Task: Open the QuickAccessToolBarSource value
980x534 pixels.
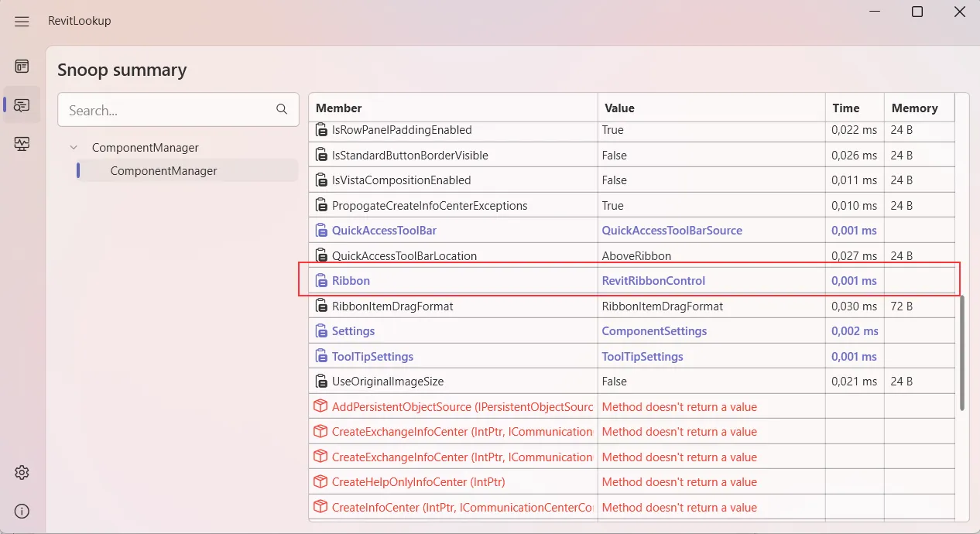Action: (672, 231)
